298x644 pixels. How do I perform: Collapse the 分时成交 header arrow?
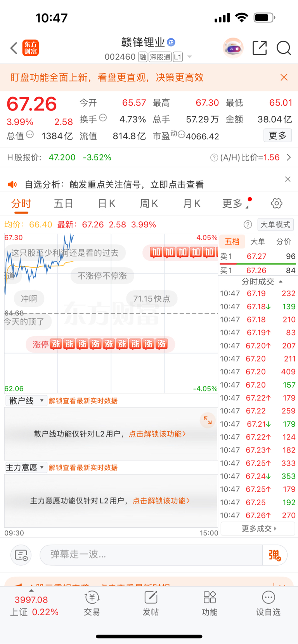(x=281, y=282)
